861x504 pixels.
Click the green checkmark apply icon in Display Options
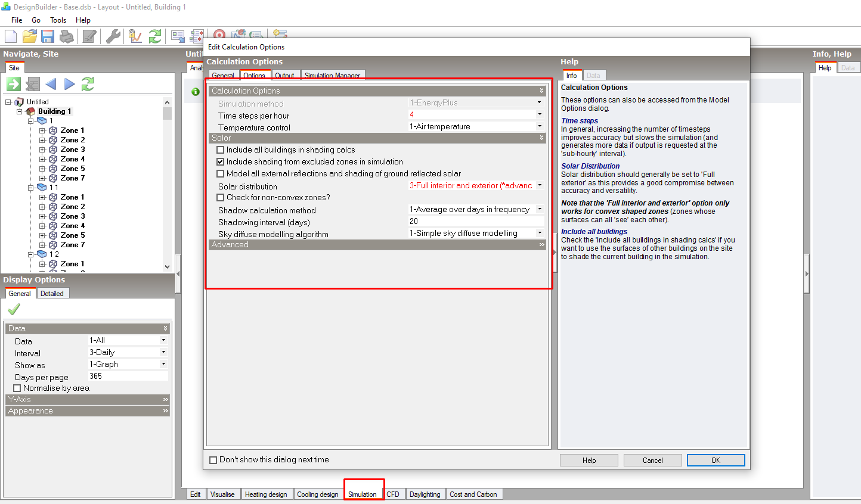pyautogui.click(x=14, y=309)
